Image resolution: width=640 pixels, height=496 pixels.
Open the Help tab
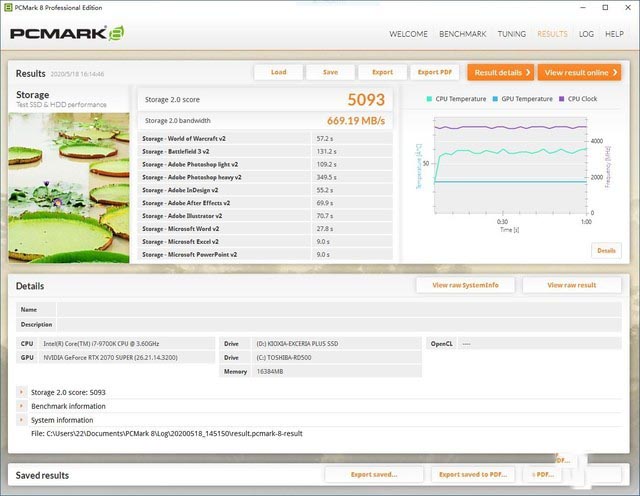(614, 34)
